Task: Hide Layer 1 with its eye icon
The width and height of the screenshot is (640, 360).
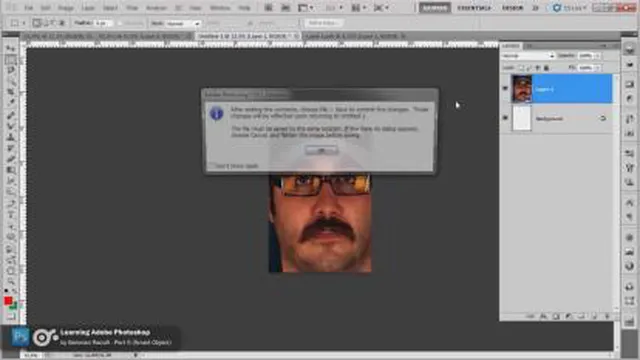Action: point(505,88)
